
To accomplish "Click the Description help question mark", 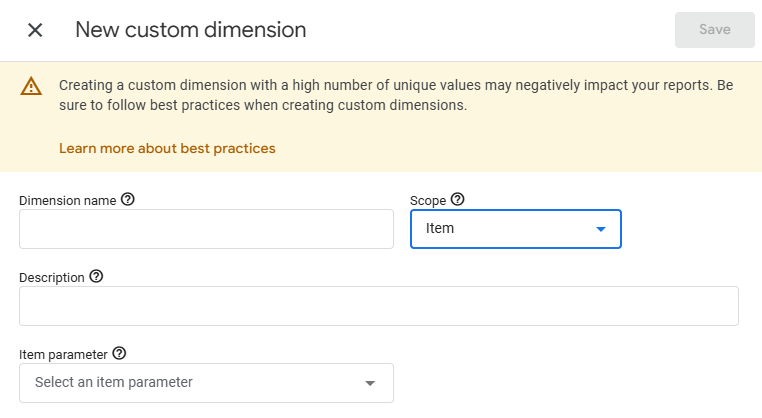I will [x=96, y=277].
